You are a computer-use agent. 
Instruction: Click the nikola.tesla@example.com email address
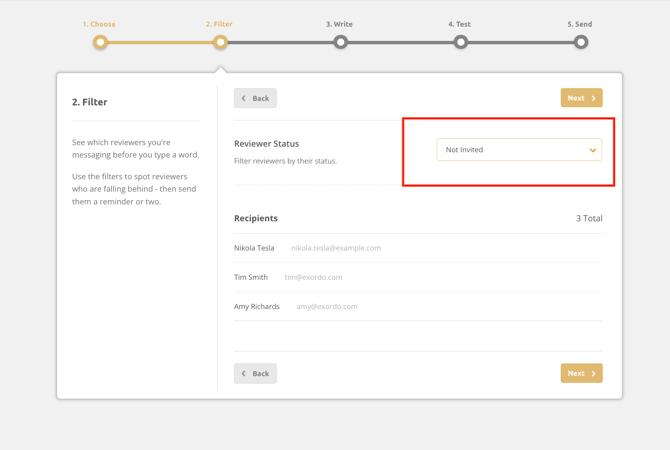pyautogui.click(x=336, y=248)
